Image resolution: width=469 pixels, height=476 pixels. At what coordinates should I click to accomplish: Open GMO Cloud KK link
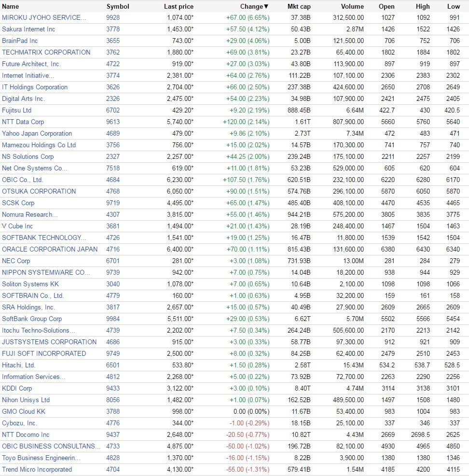pos(24,411)
